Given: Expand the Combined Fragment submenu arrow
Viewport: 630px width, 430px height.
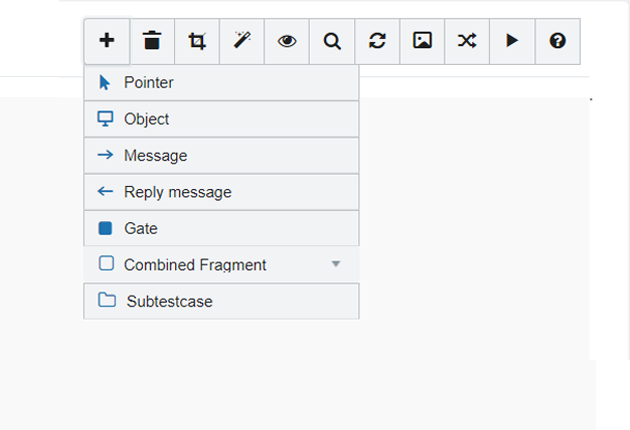Looking at the screenshot, I should (336, 264).
